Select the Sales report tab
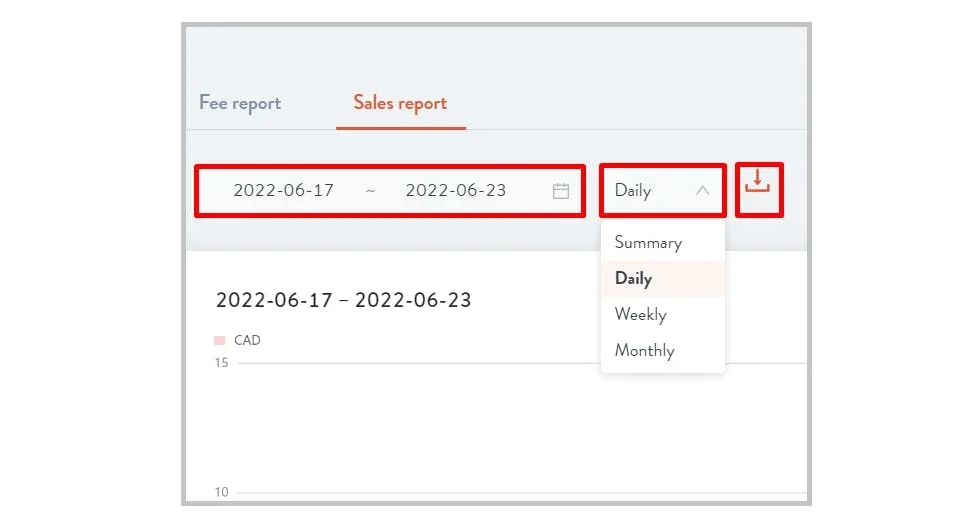 [x=400, y=103]
